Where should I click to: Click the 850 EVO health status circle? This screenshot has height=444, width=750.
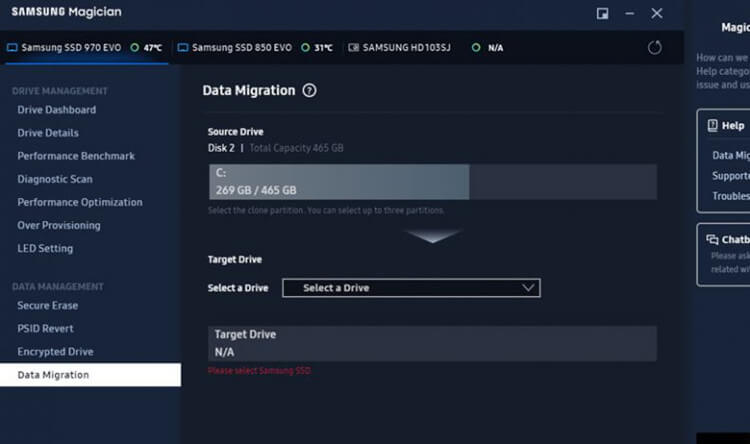click(x=305, y=47)
